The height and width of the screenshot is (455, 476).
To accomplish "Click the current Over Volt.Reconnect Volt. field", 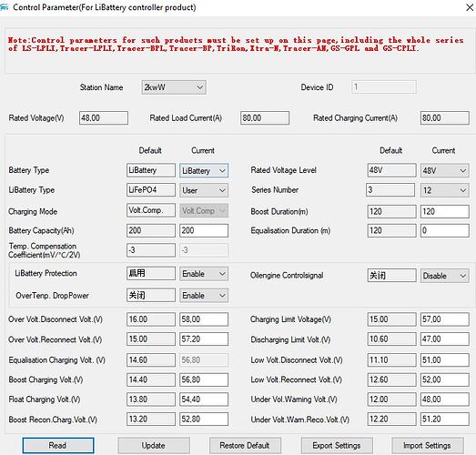I will [x=204, y=339].
